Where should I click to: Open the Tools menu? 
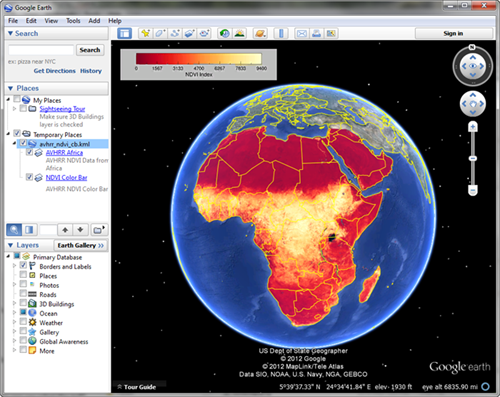point(73,21)
